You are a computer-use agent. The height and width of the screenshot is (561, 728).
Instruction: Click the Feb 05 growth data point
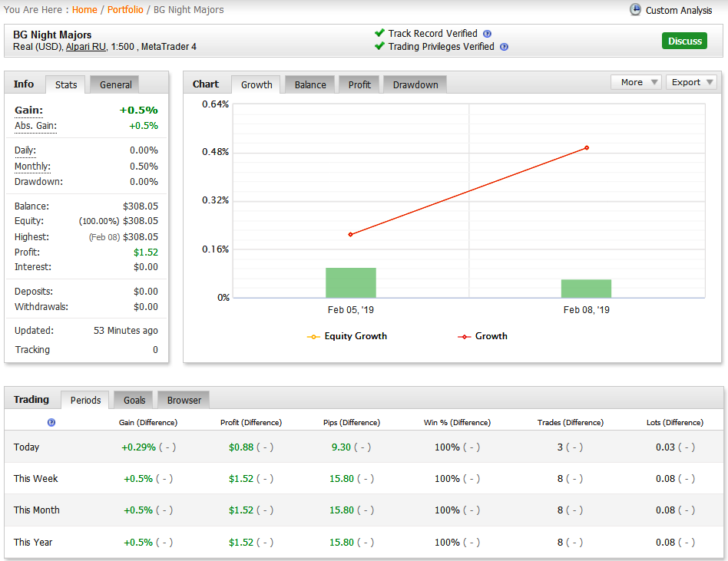pos(350,234)
